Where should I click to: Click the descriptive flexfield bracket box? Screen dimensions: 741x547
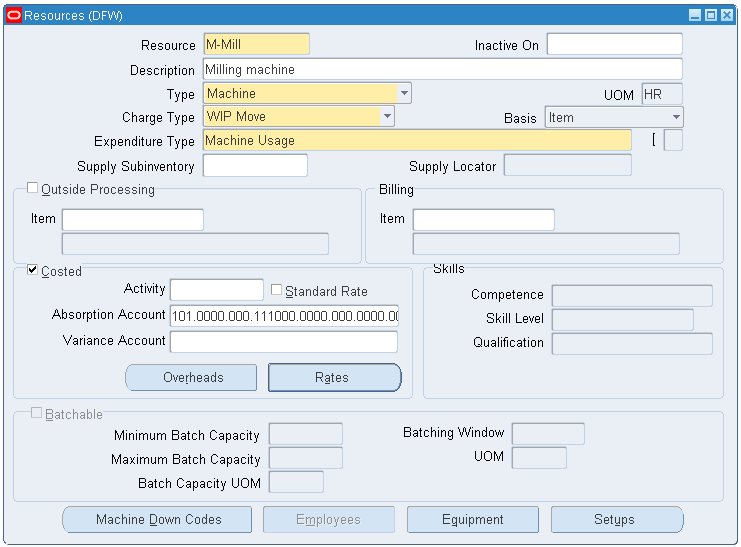pos(673,140)
